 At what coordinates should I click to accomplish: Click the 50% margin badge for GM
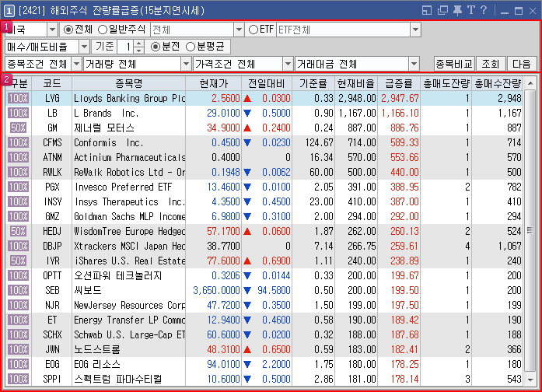19,128
